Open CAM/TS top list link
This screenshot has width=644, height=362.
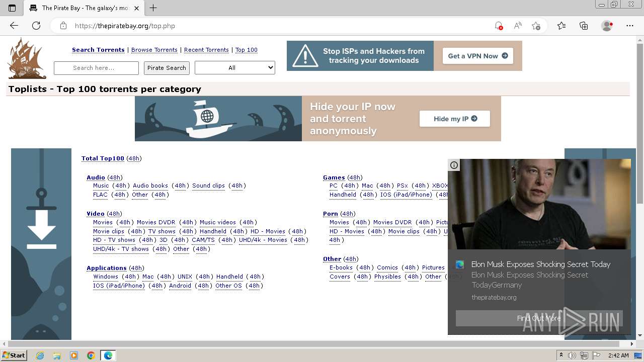[x=203, y=240]
